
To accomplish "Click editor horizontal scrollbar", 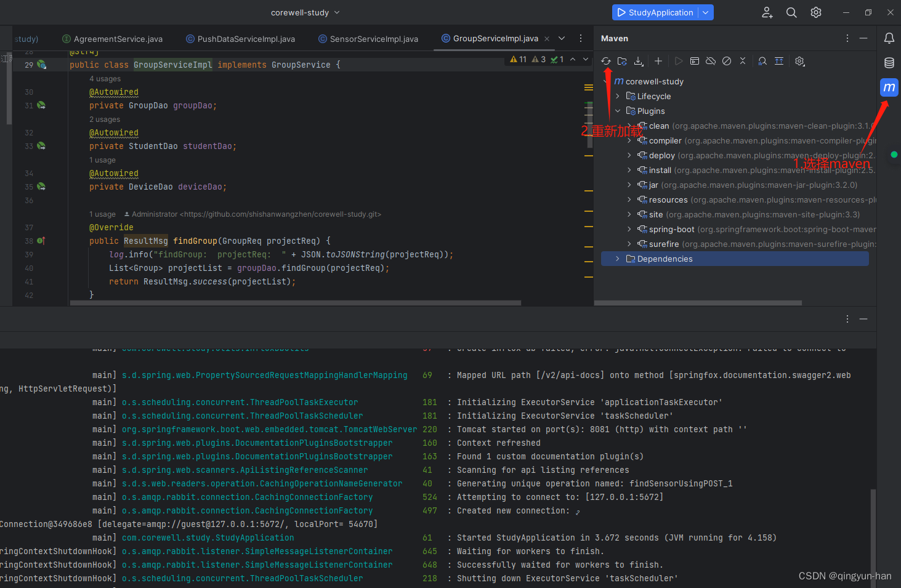I will (x=296, y=303).
